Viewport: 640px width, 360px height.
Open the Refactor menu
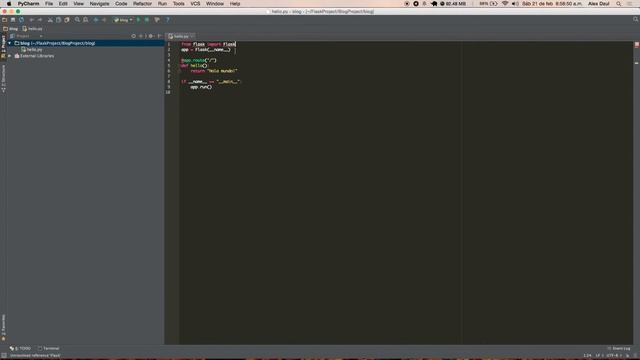[142, 4]
